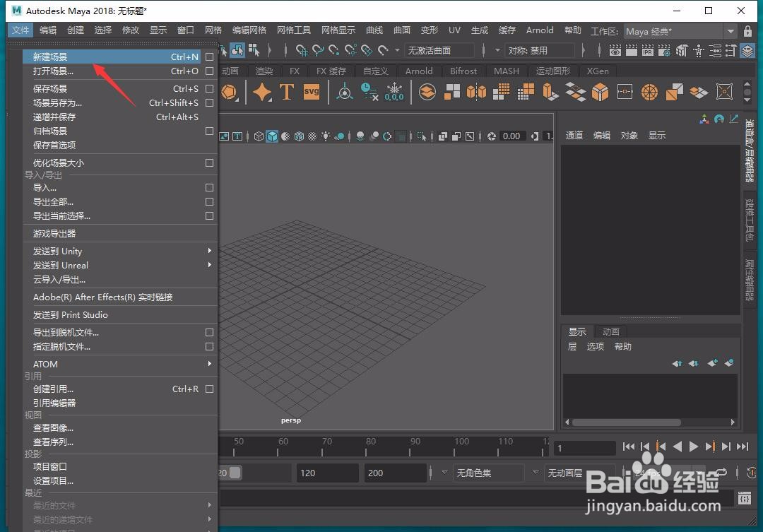Click the vertical 属性编辑器 side tab
This screenshot has width=763, height=532.
click(750, 280)
